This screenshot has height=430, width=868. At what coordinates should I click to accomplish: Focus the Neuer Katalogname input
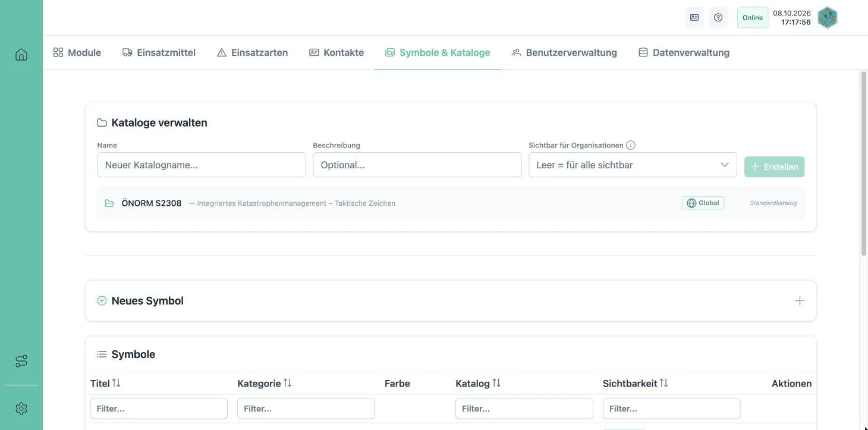202,165
